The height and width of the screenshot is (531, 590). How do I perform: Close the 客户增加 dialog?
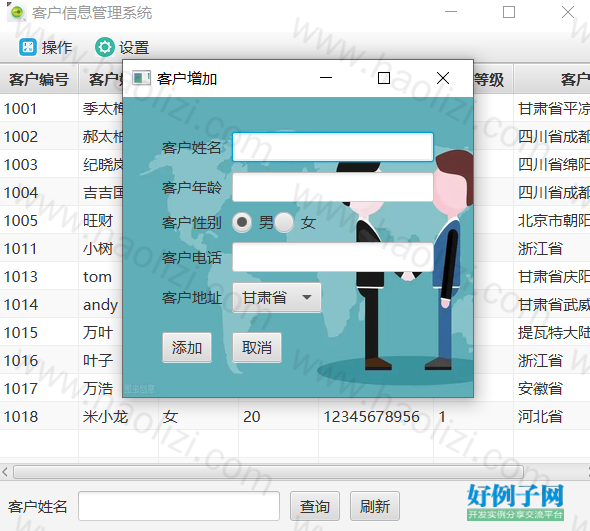point(443,78)
